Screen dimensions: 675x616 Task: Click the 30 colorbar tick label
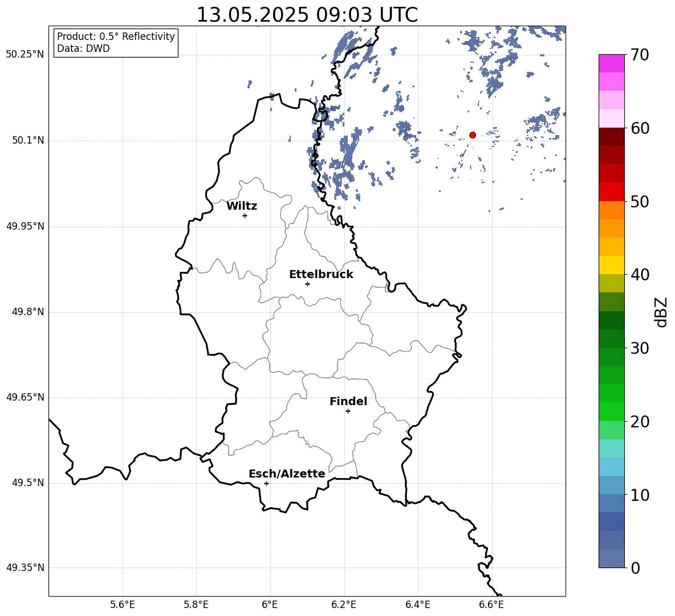(x=639, y=348)
